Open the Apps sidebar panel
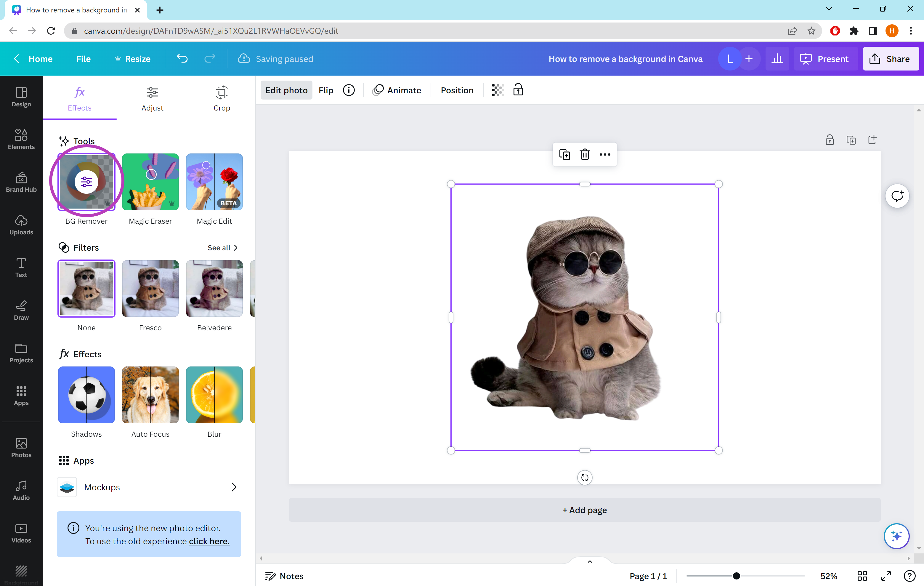This screenshot has height=586, width=924. click(21, 395)
